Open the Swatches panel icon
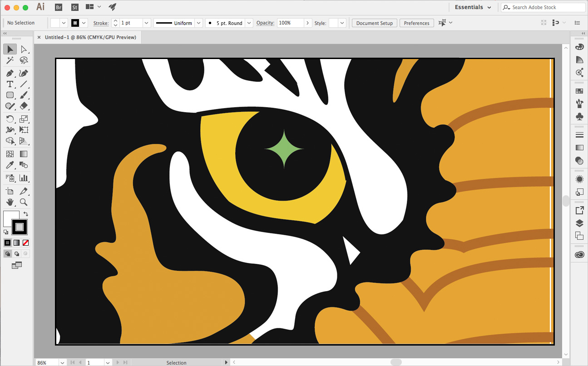Screen dimensions: 588x366 tap(579, 91)
